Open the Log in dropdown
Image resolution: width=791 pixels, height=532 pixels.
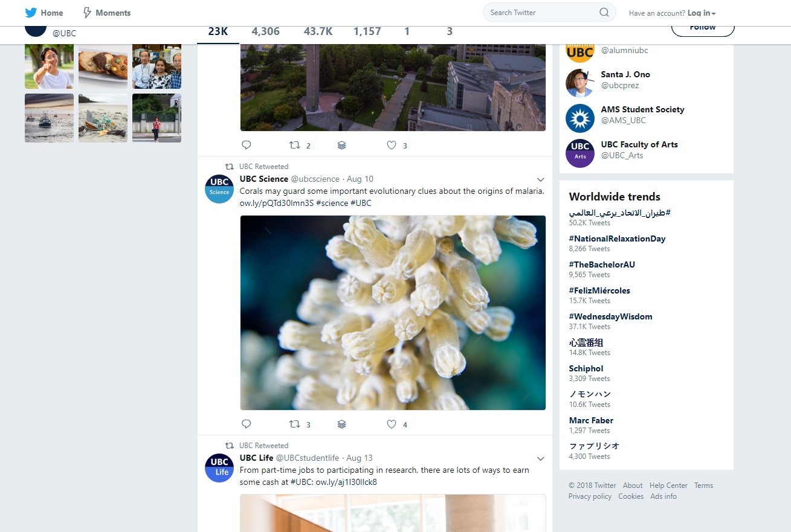702,13
